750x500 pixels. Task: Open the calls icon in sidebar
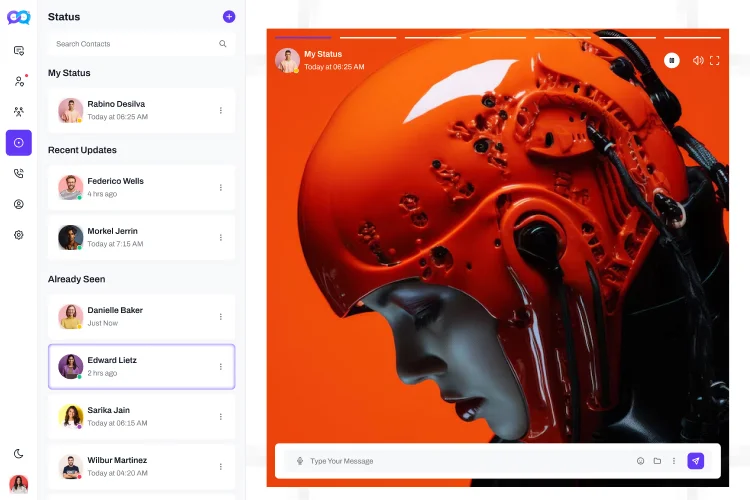(x=19, y=173)
